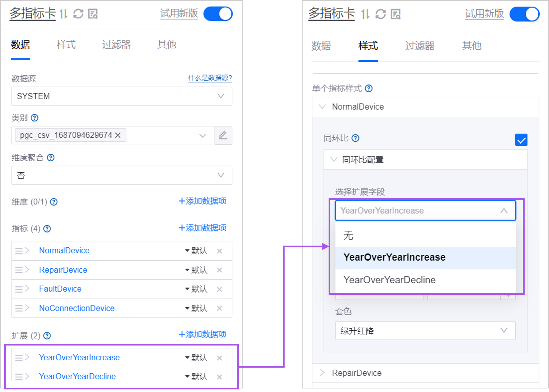Screen dimensions: 549x392
Task: Select YearOverYearDecline option in dropdown list
Action: pos(389,280)
